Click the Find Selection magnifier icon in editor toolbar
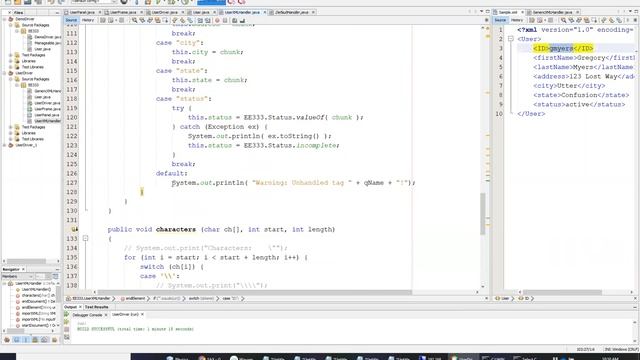This screenshot has height=360, width=640. click(x=135, y=20)
